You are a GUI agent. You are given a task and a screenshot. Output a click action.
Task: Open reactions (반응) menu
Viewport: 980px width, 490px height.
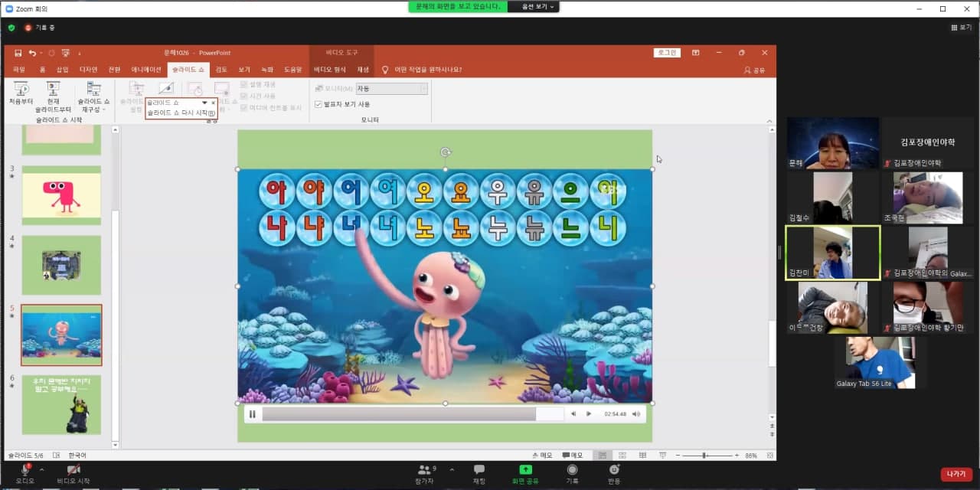(614, 474)
